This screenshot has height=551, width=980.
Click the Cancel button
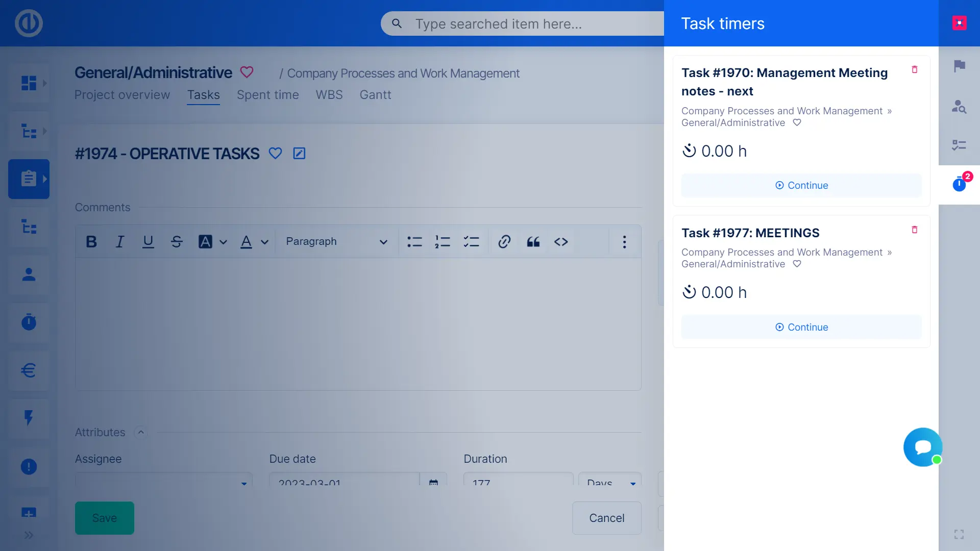coord(606,518)
